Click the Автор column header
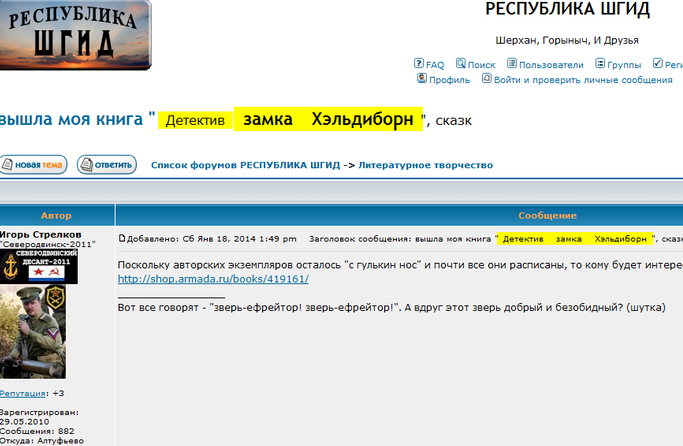683x446 pixels. coord(56,215)
